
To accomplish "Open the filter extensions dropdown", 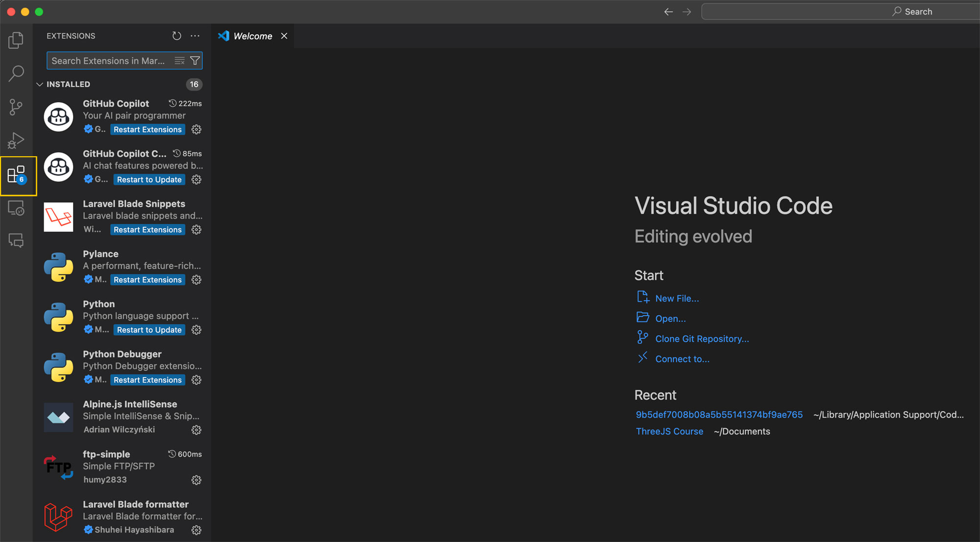I will (195, 61).
